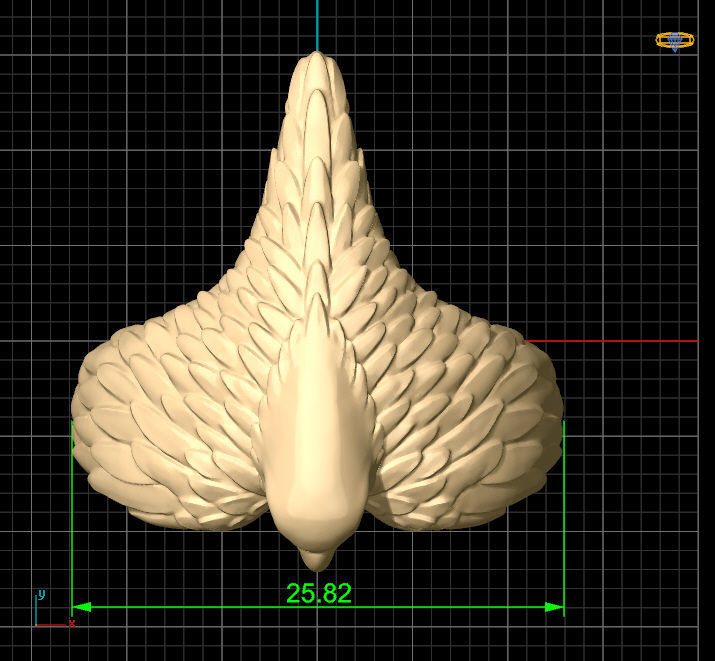
Task: Select the 25.82 dimension value
Action: (x=319, y=594)
